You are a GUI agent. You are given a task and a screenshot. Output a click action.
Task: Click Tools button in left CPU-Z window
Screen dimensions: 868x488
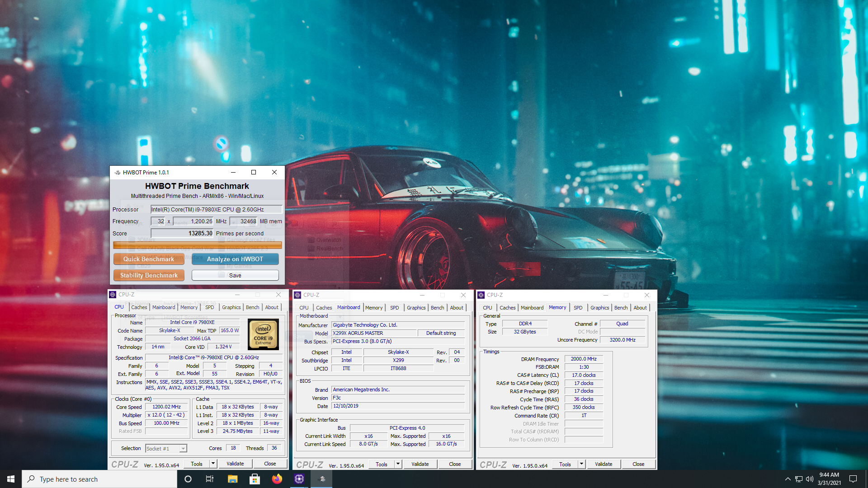click(197, 464)
